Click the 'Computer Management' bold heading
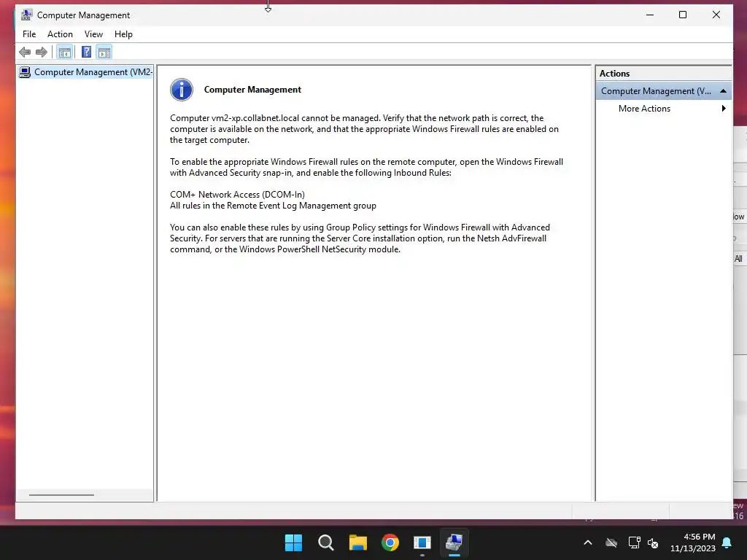747x560 pixels. (252, 90)
